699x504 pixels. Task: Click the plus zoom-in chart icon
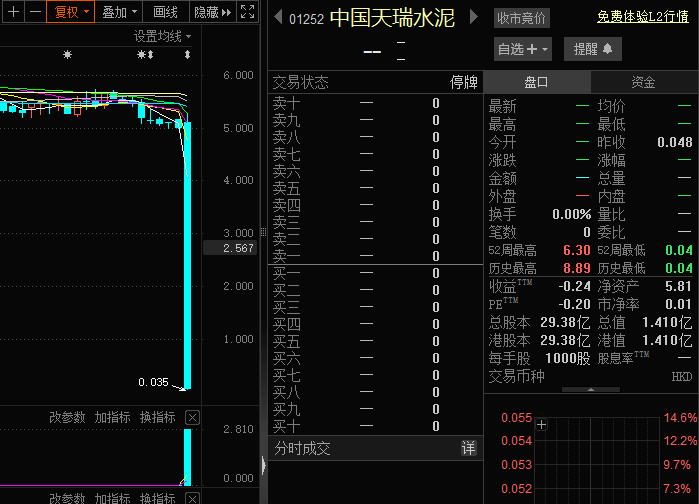pos(13,12)
